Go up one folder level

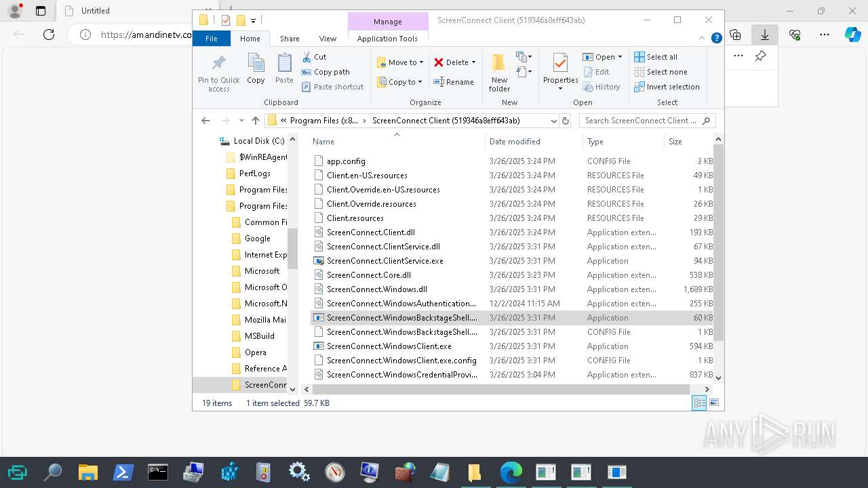[255, 121]
